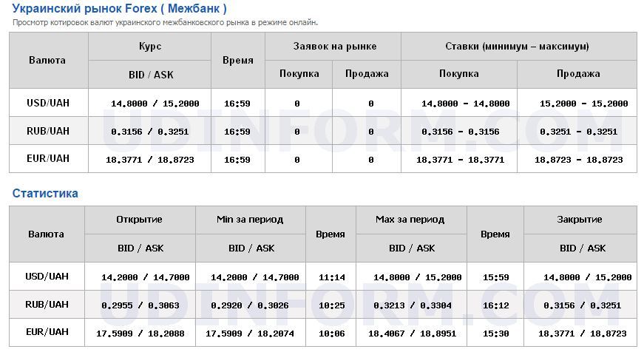
Task: Click the Max за период column header
Action: [410, 220]
